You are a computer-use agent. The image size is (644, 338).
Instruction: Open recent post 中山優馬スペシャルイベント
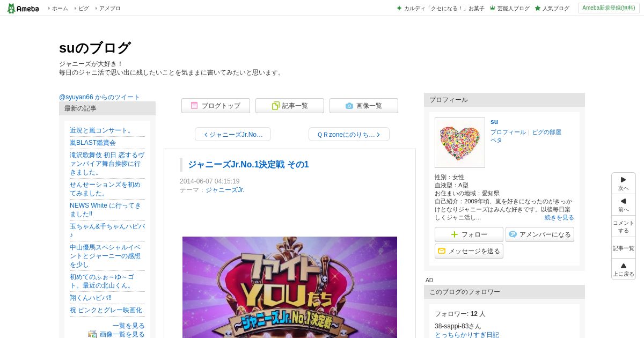tap(105, 256)
